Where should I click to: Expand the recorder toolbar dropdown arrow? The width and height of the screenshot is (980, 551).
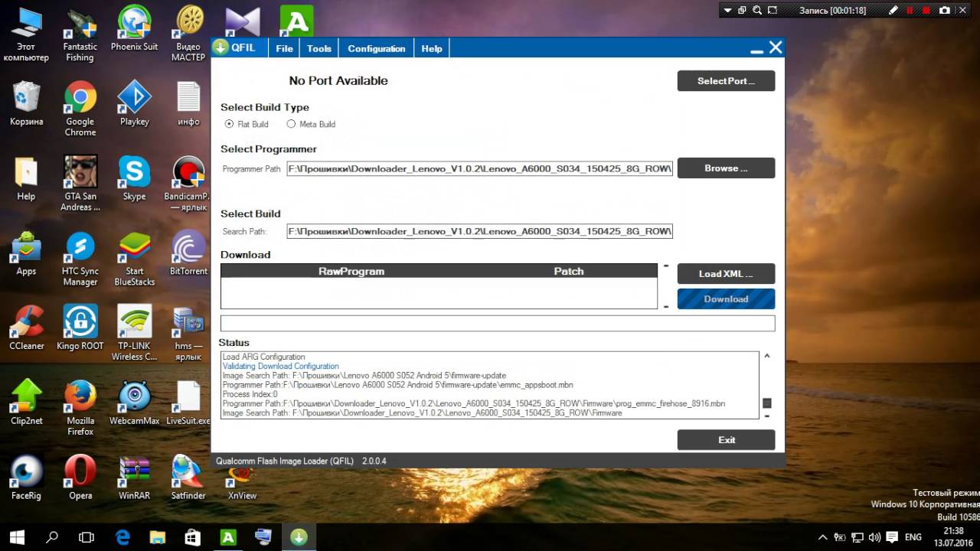click(x=727, y=11)
